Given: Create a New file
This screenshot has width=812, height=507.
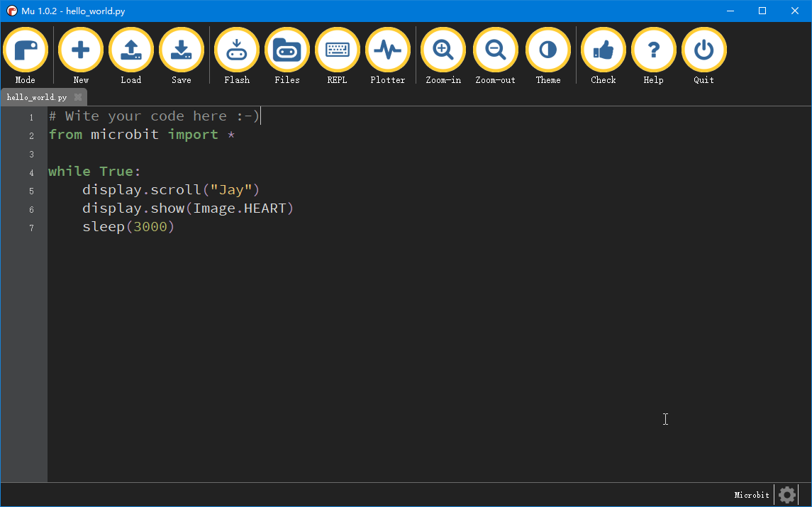Looking at the screenshot, I should coord(80,50).
